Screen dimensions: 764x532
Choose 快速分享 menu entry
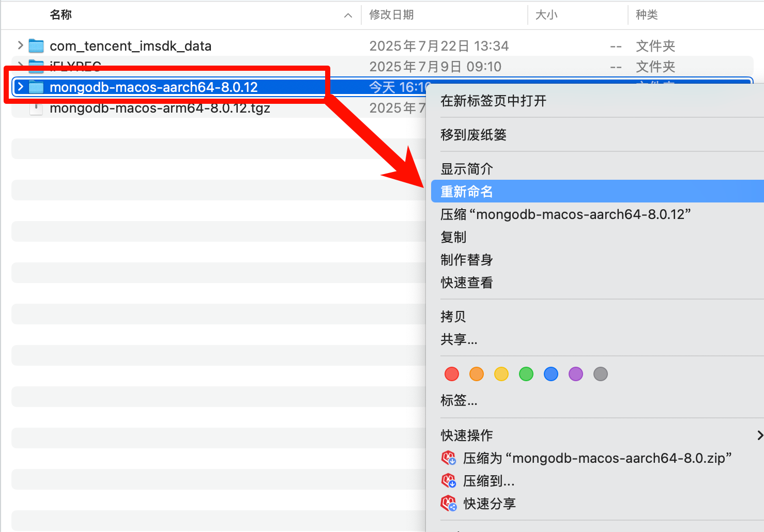pyautogui.click(x=490, y=504)
